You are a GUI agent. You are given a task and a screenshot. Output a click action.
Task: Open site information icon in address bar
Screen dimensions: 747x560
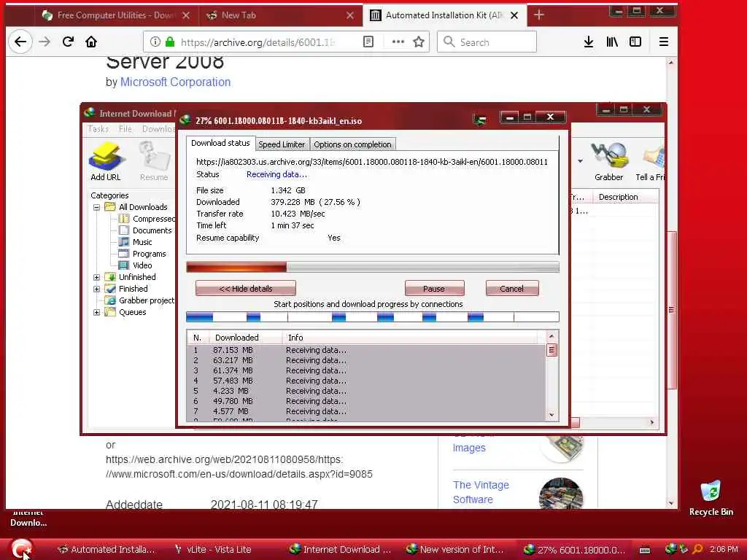pos(155,42)
